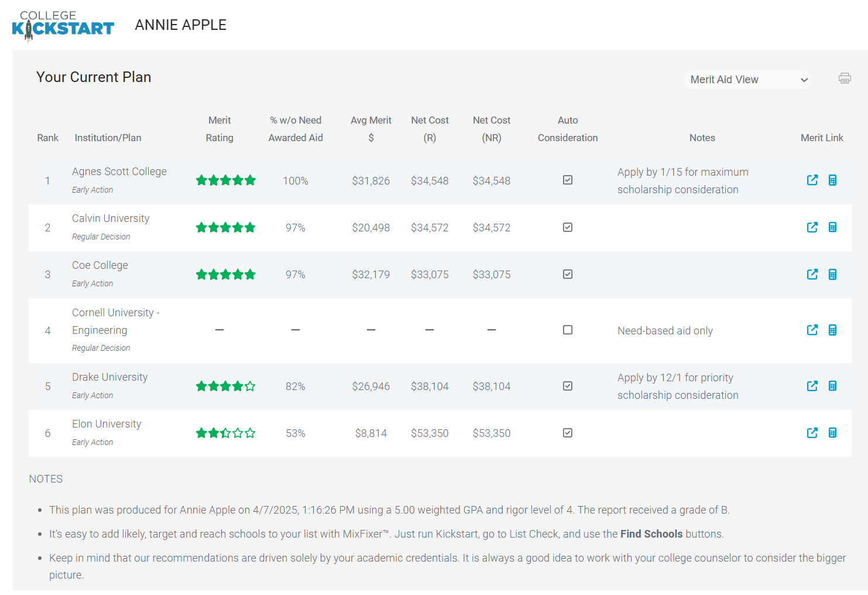Click Early Action label under Drake University
The width and height of the screenshot is (868, 595).
[x=92, y=395]
